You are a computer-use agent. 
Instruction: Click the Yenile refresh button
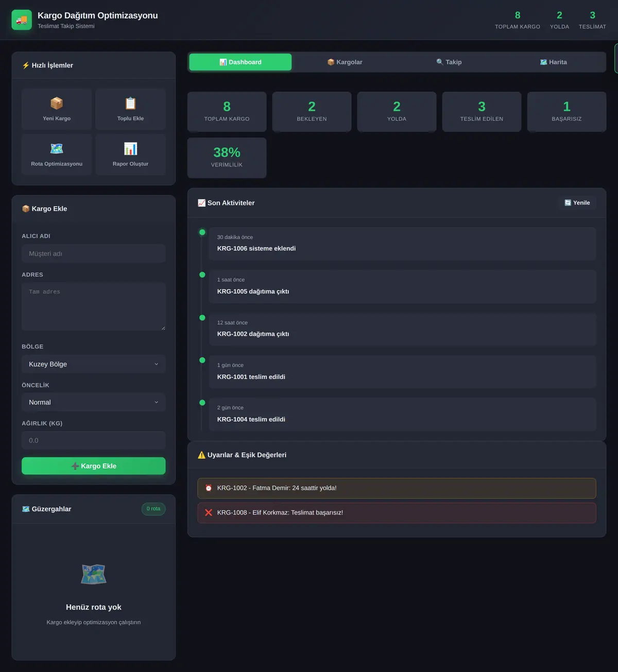[x=577, y=203]
